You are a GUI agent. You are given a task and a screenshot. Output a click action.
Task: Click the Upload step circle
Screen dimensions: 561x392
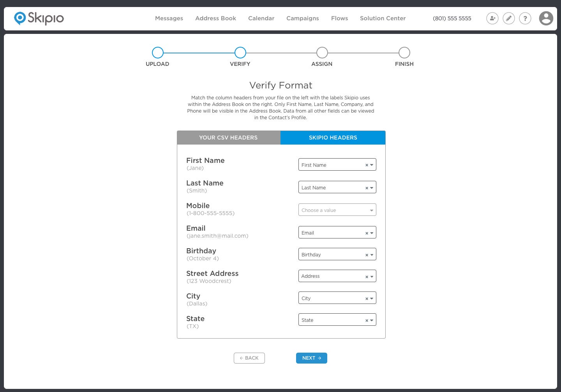[157, 53]
